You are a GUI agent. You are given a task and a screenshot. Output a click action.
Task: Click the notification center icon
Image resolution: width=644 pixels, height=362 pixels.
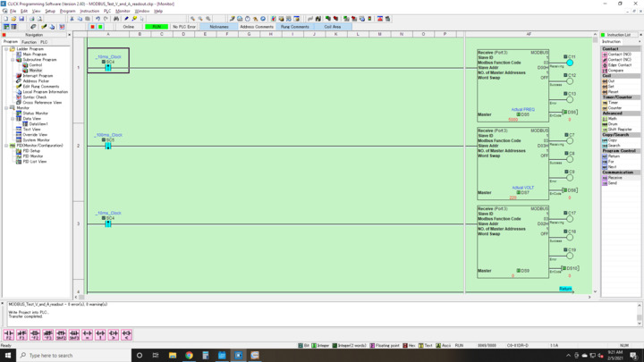coord(633,355)
